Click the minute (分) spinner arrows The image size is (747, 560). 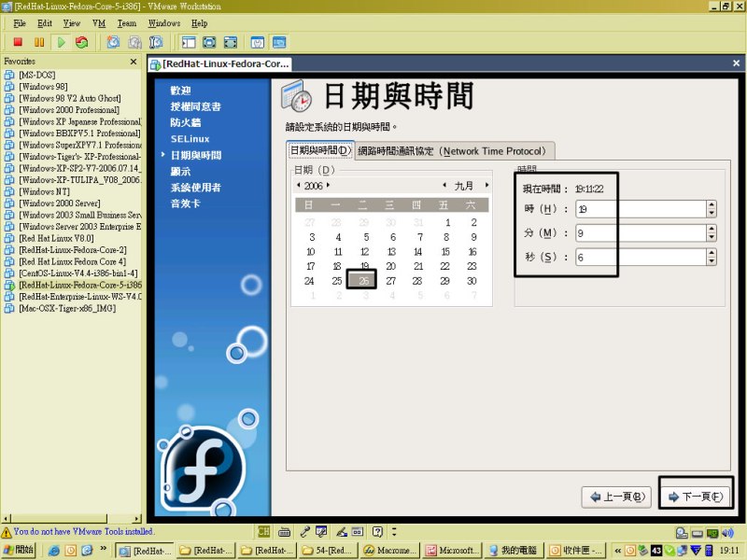[712, 232]
